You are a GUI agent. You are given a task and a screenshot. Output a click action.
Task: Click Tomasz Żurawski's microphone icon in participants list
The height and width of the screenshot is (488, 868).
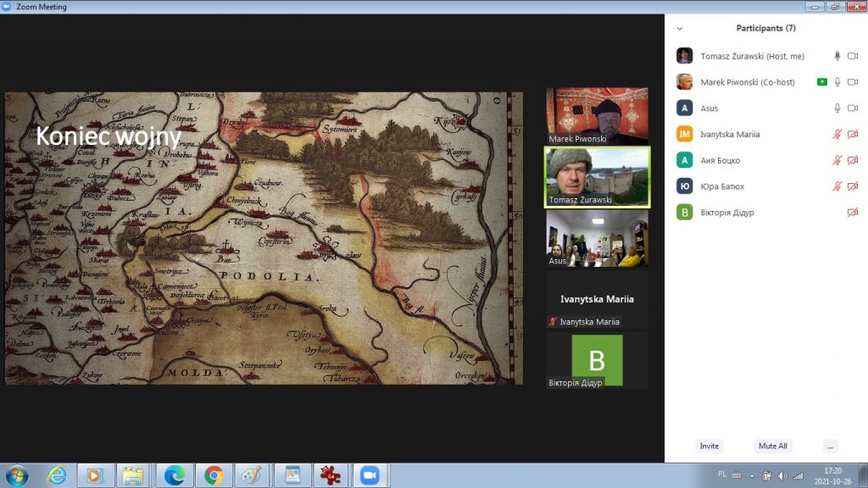click(x=837, y=56)
